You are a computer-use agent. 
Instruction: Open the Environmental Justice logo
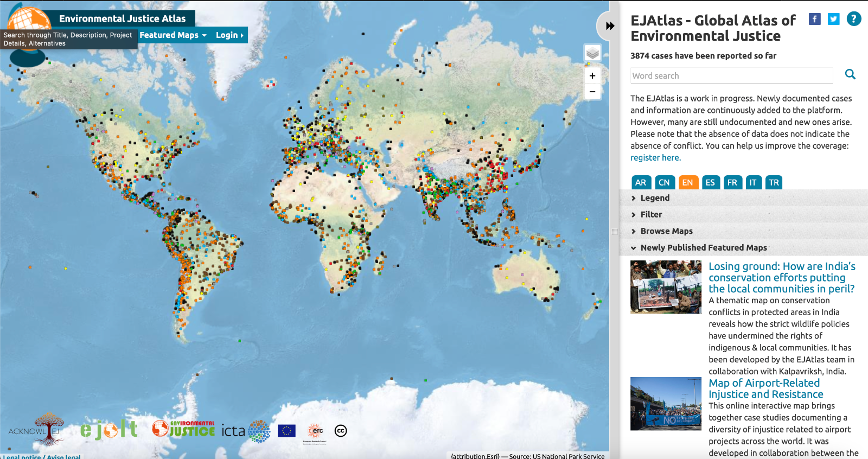[183, 429]
